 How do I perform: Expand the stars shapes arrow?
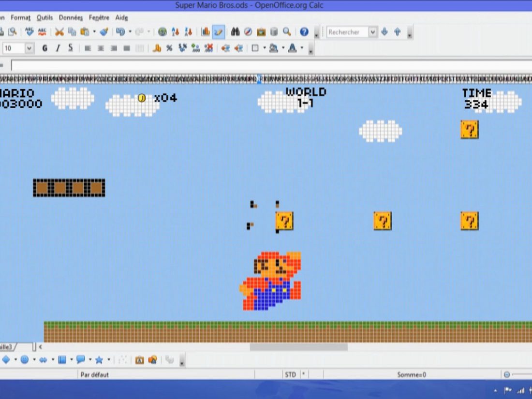click(x=108, y=360)
